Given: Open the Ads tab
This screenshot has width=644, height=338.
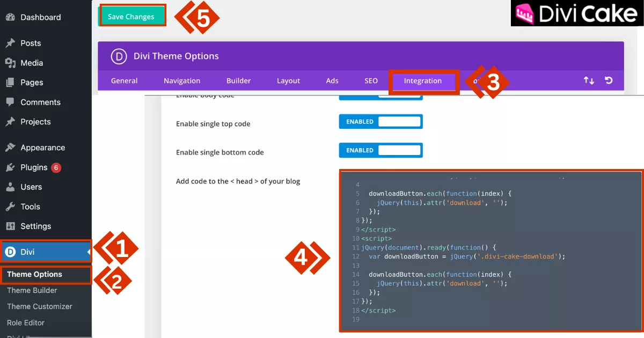Looking at the screenshot, I should [332, 80].
